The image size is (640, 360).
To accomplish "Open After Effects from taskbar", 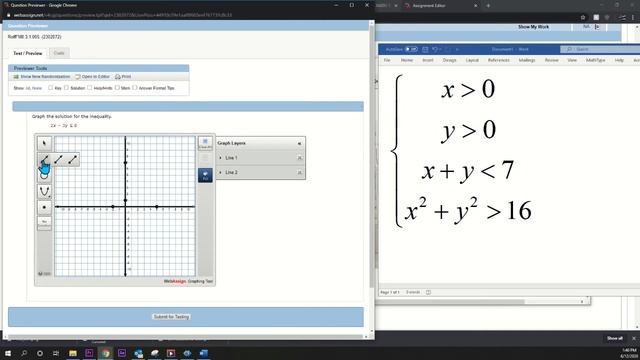I will (x=122, y=353).
